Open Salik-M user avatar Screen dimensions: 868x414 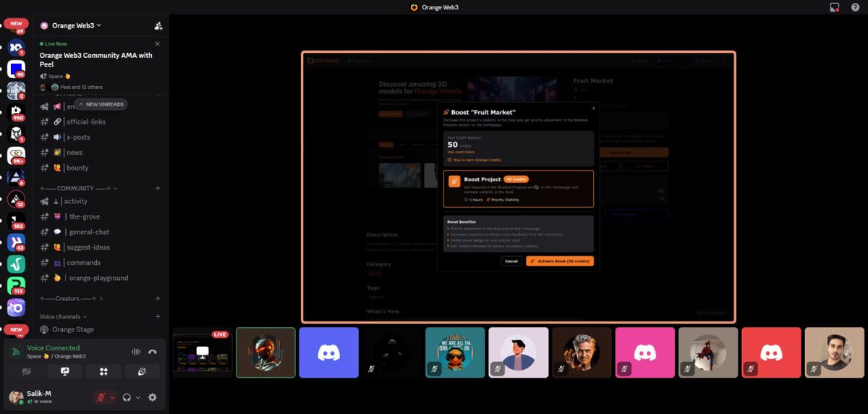pos(15,397)
